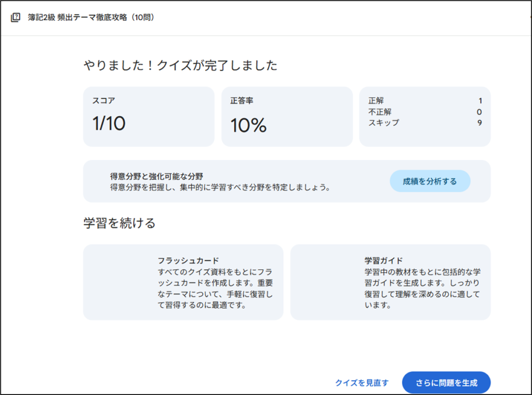Select the 正答率 panel showing 10%
Viewport: 532px width, 395px height.
tap(287, 115)
